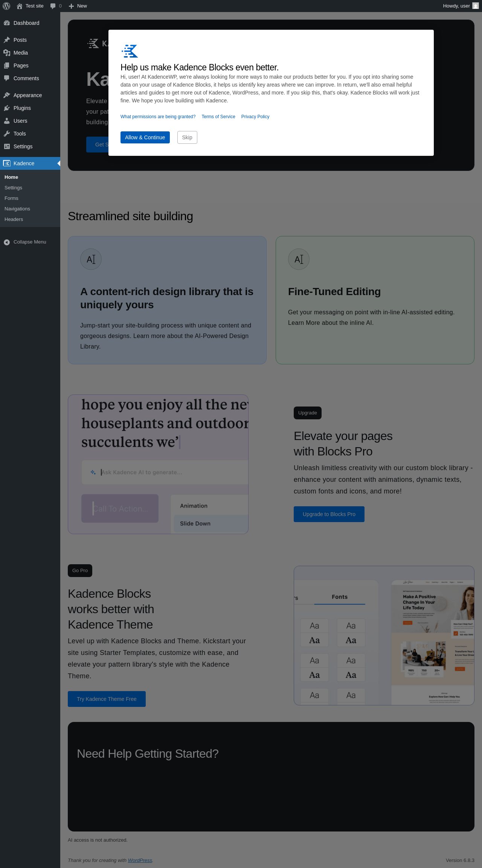482x868 pixels.
Task: Go to Posts in the sidebar
Action: (x=30, y=40)
